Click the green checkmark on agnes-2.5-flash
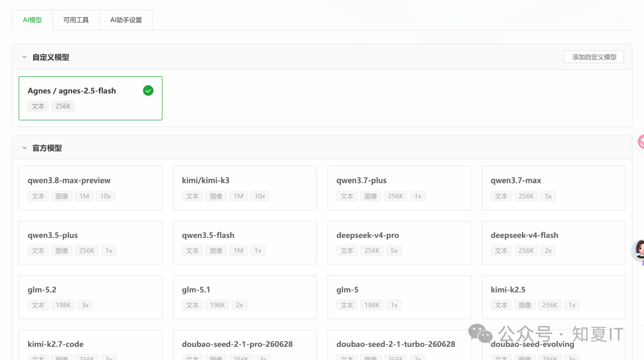The height and width of the screenshot is (360, 644). coord(148,91)
